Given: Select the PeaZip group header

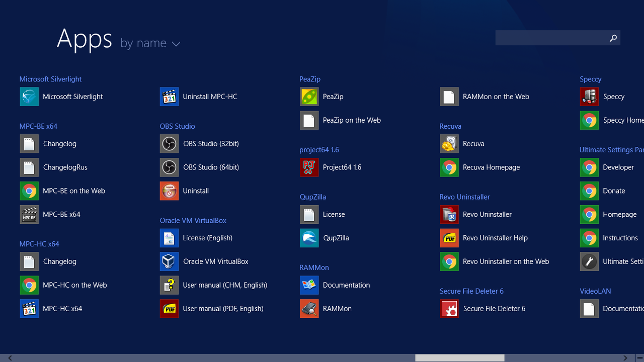Looking at the screenshot, I should click(x=310, y=79).
